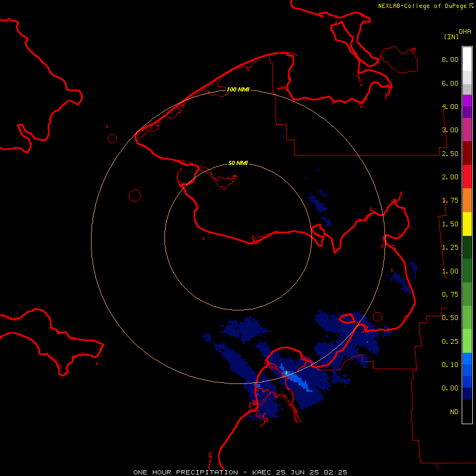Click the 0.10 legend value

click(450, 365)
